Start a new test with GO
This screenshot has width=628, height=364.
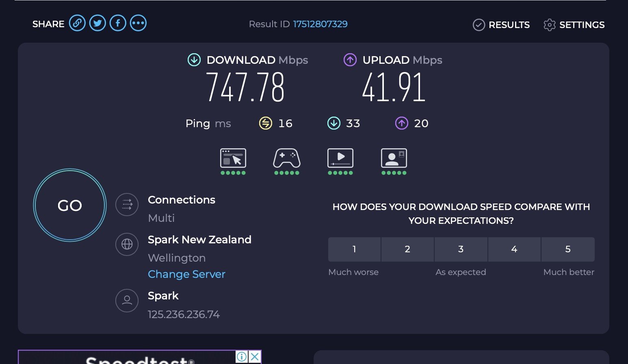[70, 205]
